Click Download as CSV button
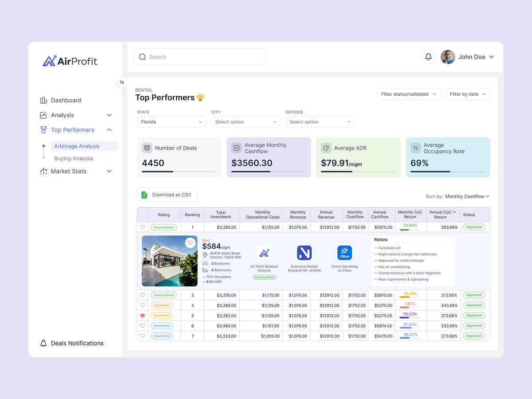Viewport: 532px width, 399px height. pos(167,195)
